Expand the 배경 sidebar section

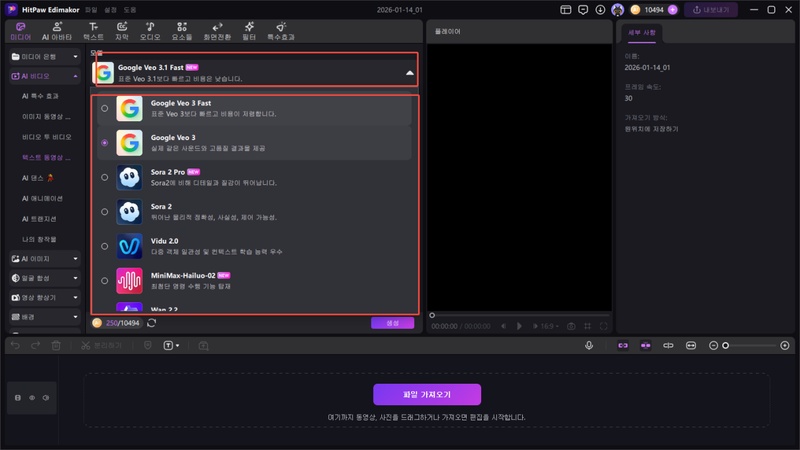(75, 317)
